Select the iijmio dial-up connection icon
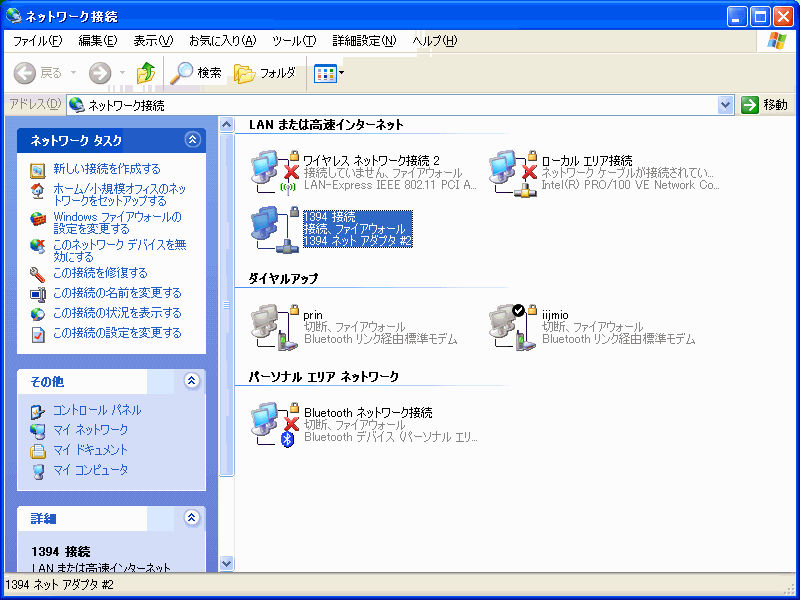The height and width of the screenshot is (600, 800). coord(513,327)
